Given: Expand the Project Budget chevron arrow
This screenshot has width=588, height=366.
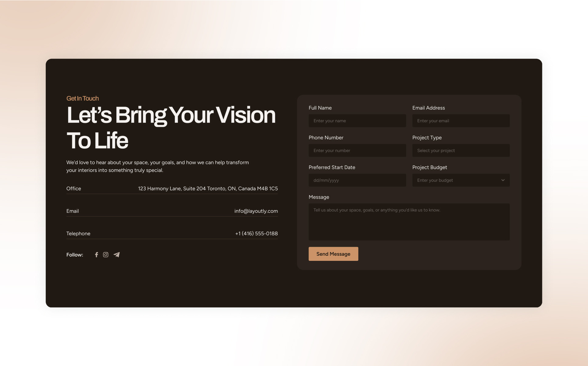Looking at the screenshot, I should click(503, 180).
